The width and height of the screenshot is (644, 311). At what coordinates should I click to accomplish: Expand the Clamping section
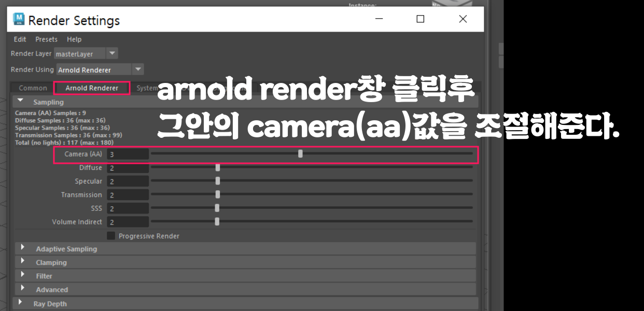(23, 262)
